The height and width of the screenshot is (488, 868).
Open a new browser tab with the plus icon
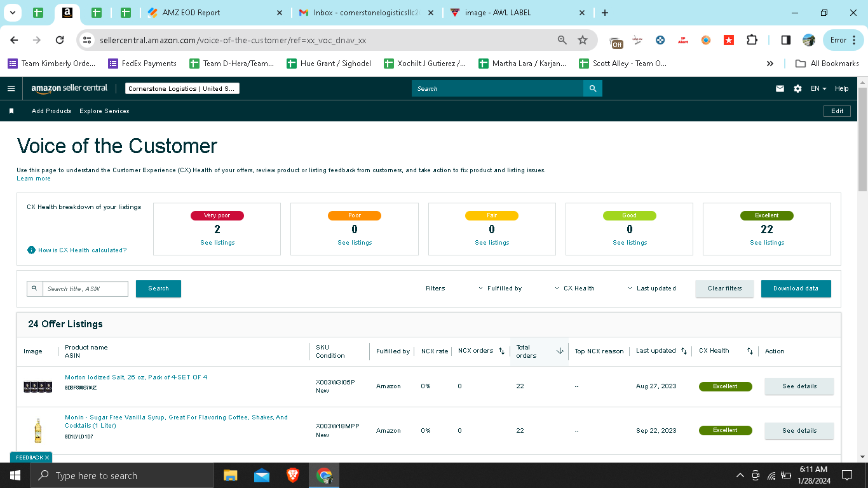click(604, 13)
